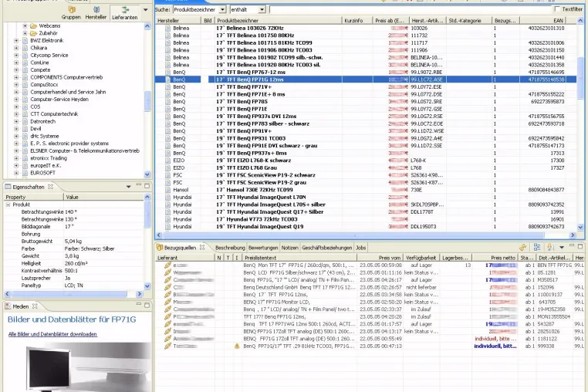This screenshot has height=392, width=588.
Task: Click the warning icon in last supplier row
Action: [x=237, y=346]
